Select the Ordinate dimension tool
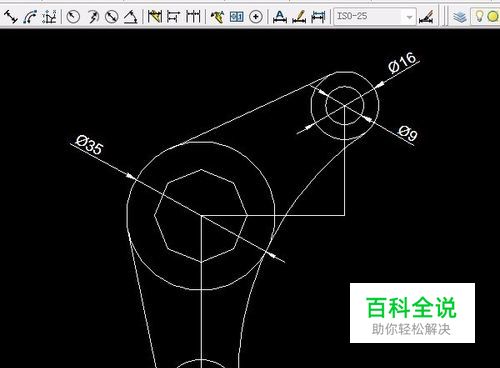 (49, 16)
